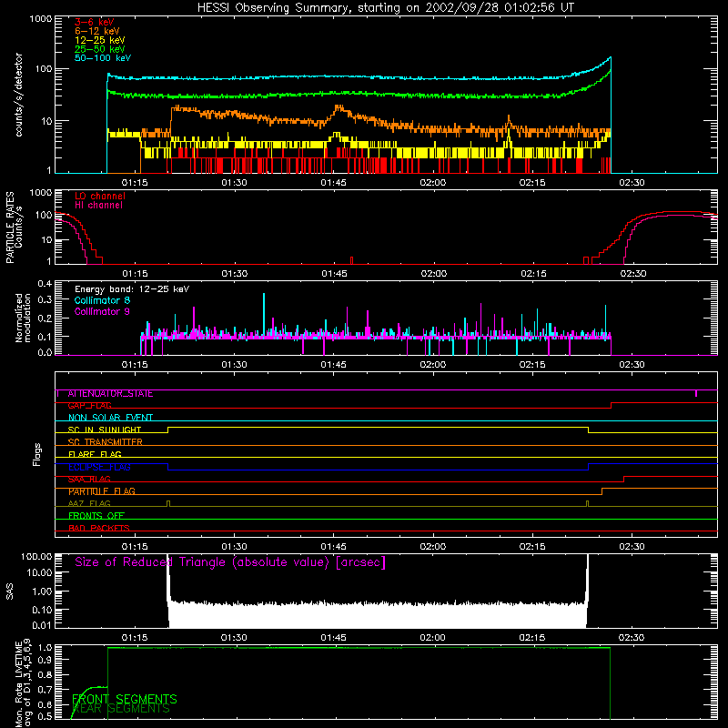Click the SAA_FLAG label
728x728 pixels.
(x=89, y=480)
